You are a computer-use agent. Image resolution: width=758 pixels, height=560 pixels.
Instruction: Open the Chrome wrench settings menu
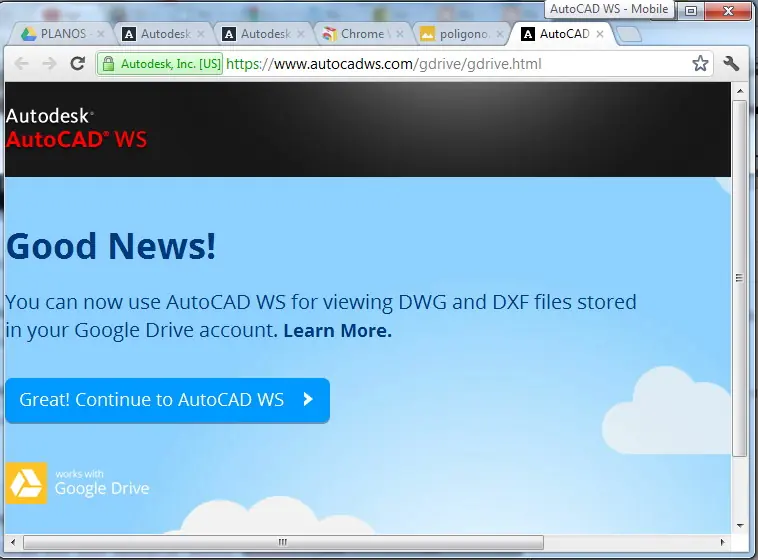point(731,63)
